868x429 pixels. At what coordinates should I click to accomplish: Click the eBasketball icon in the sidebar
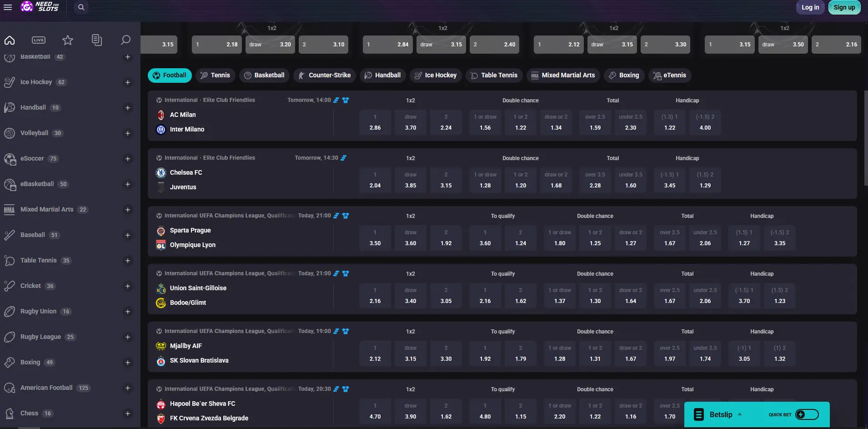[x=10, y=184]
